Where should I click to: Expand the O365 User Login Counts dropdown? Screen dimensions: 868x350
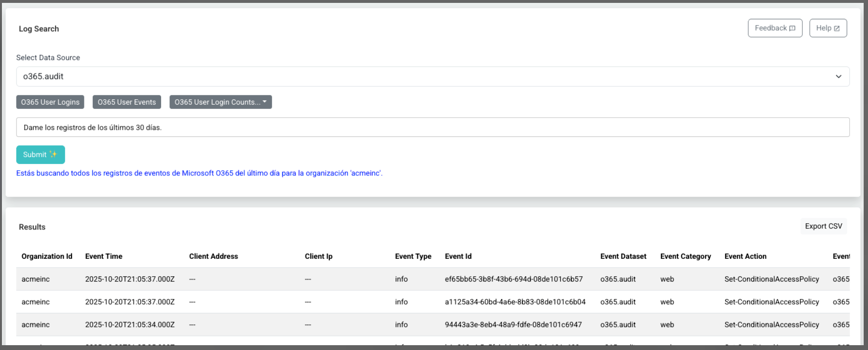pos(220,102)
